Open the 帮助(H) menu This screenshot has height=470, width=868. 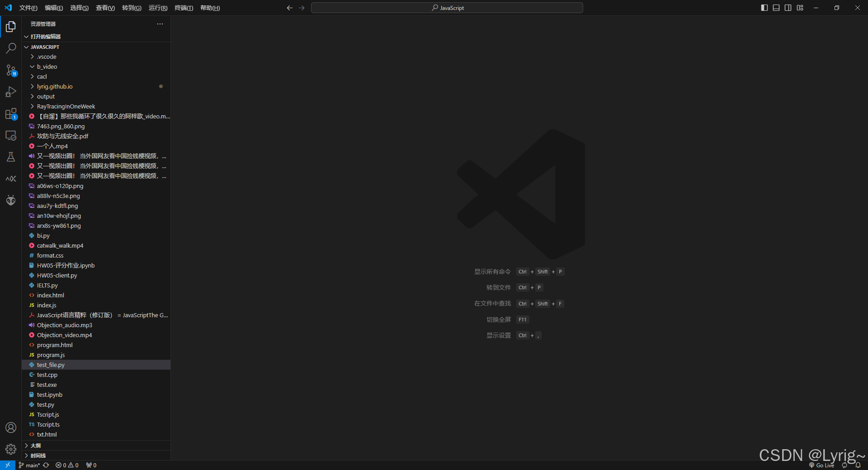(210, 8)
